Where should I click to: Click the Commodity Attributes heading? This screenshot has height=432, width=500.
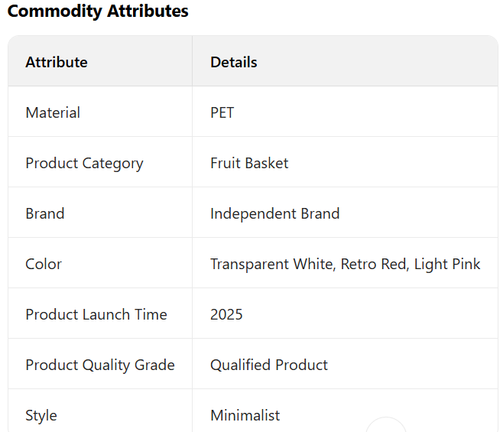[x=98, y=11]
